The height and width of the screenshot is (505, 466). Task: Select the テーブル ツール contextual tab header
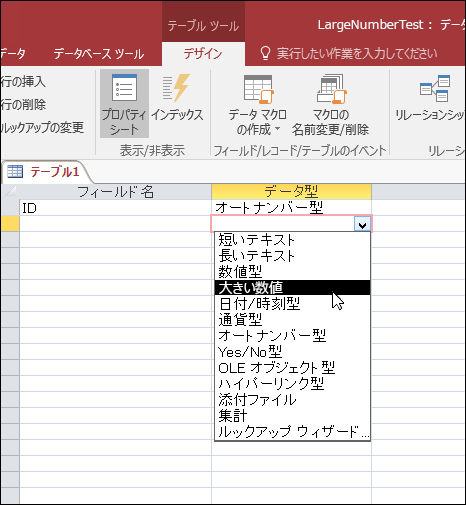[203, 26]
